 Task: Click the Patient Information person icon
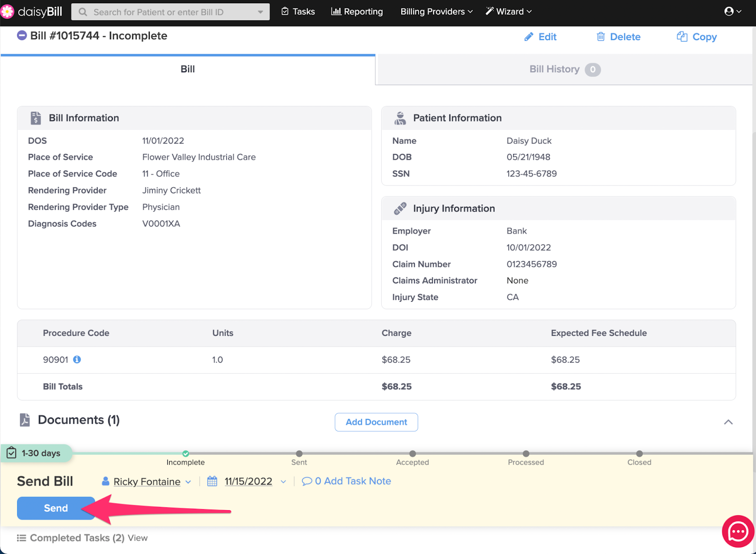[x=400, y=118]
